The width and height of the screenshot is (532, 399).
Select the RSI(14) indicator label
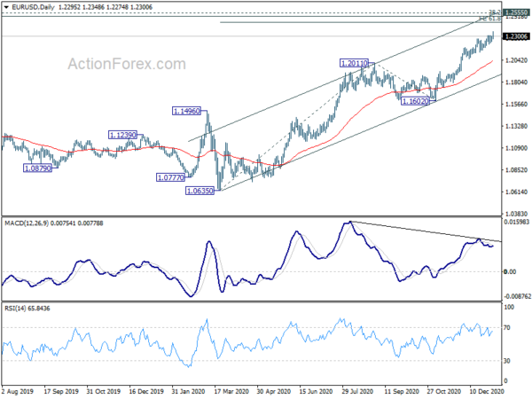click(x=13, y=309)
